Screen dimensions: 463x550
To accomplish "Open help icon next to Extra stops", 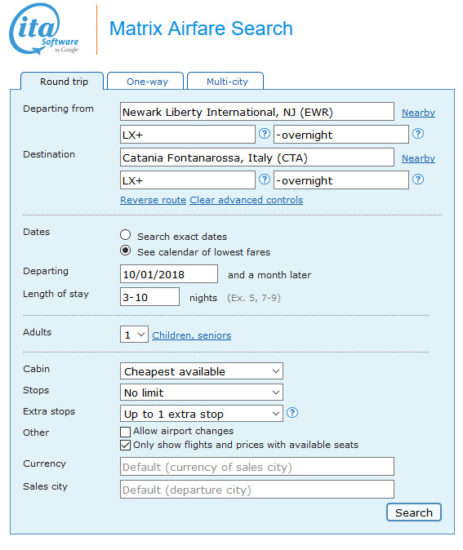I will click(292, 412).
